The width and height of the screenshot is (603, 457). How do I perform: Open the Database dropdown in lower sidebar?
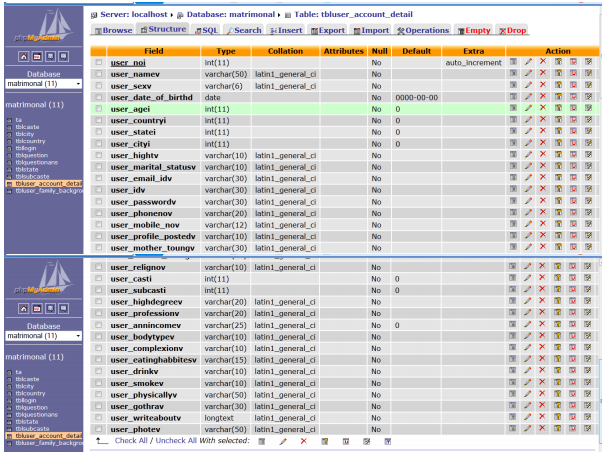(43, 336)
